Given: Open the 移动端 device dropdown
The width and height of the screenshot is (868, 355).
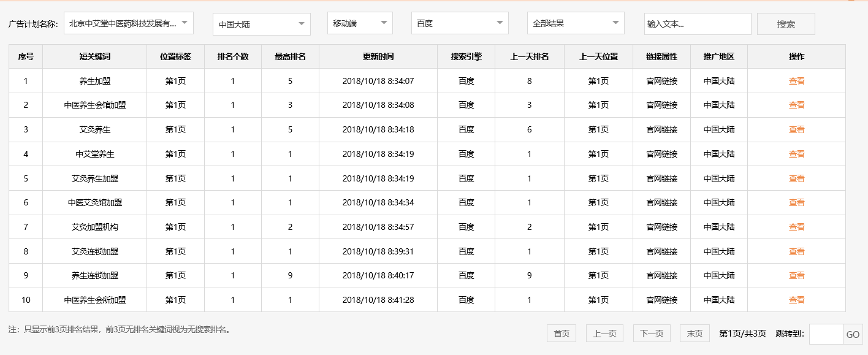Looking at the screenshot, I should [x=360, y=23].
